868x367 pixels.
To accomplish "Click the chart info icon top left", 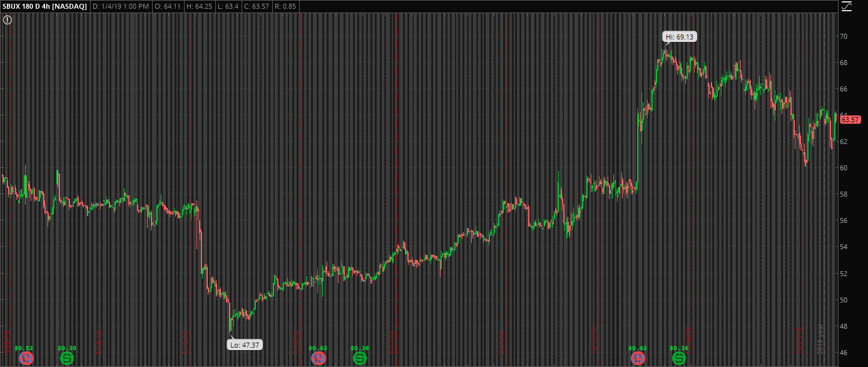I will click(7, 19).
